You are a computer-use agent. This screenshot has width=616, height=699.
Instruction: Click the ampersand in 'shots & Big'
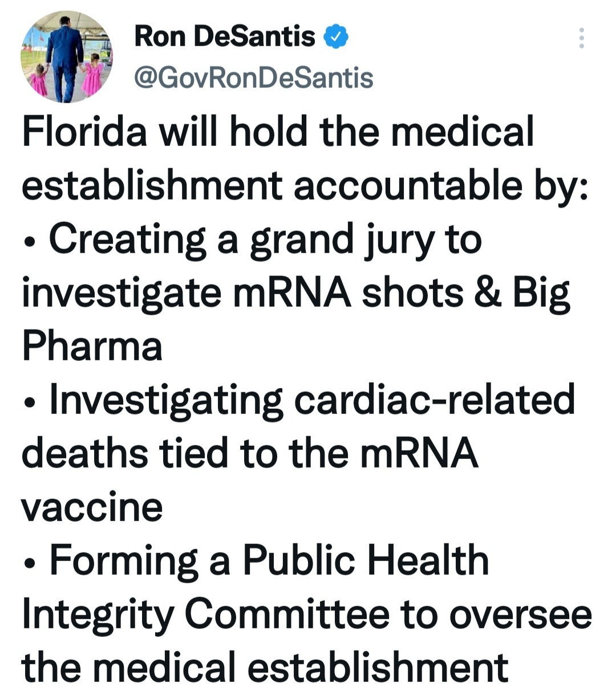(x=489, y=292)
